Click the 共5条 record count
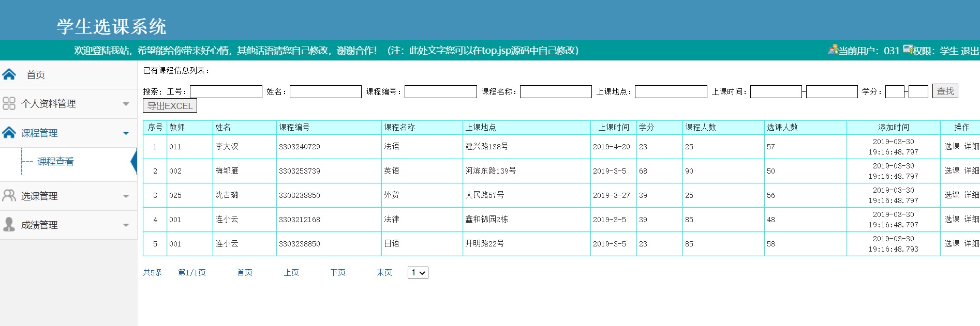 tap(153, 272)
